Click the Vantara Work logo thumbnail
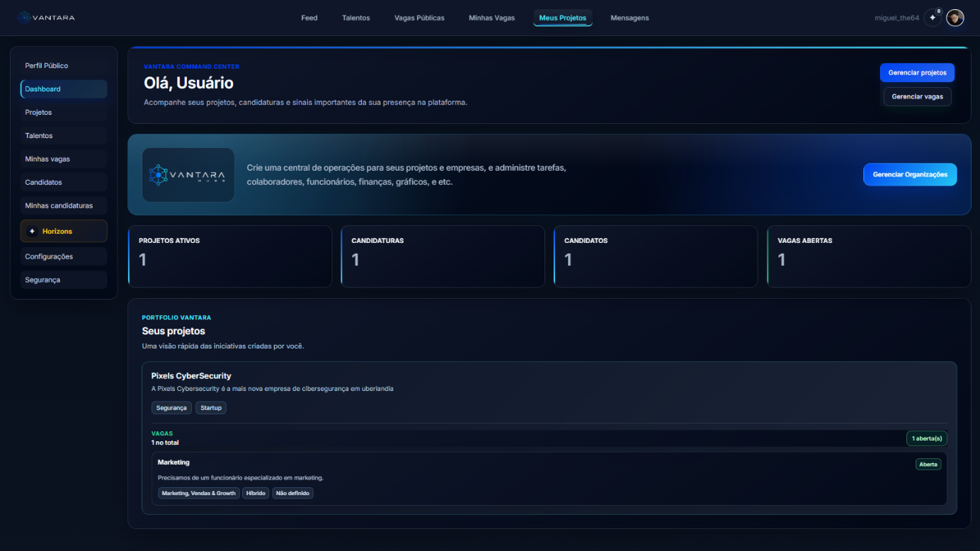This screenshot has height=551, width=980. point(188,175)
